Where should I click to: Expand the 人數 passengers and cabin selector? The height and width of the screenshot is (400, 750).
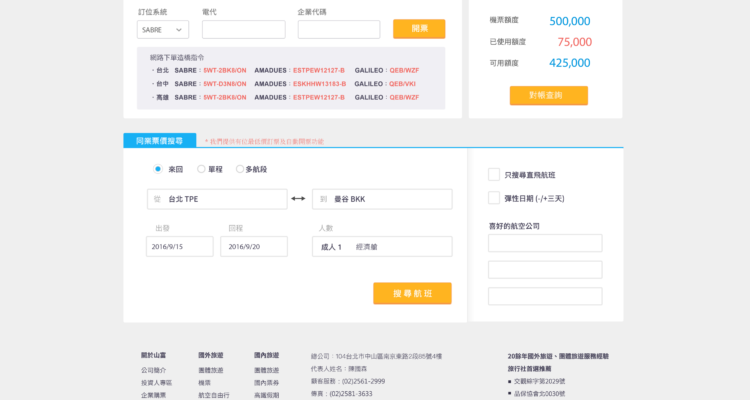(381, 246)
